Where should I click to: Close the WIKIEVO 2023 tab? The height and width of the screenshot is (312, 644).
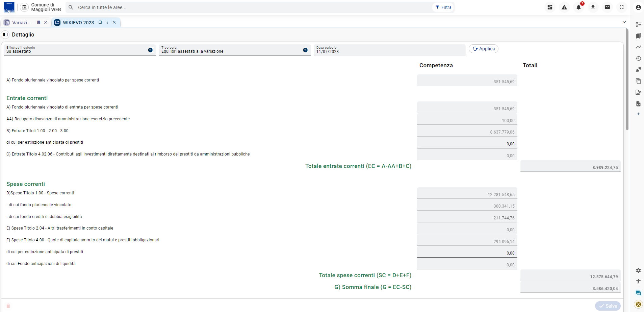(x=114, y=22)
